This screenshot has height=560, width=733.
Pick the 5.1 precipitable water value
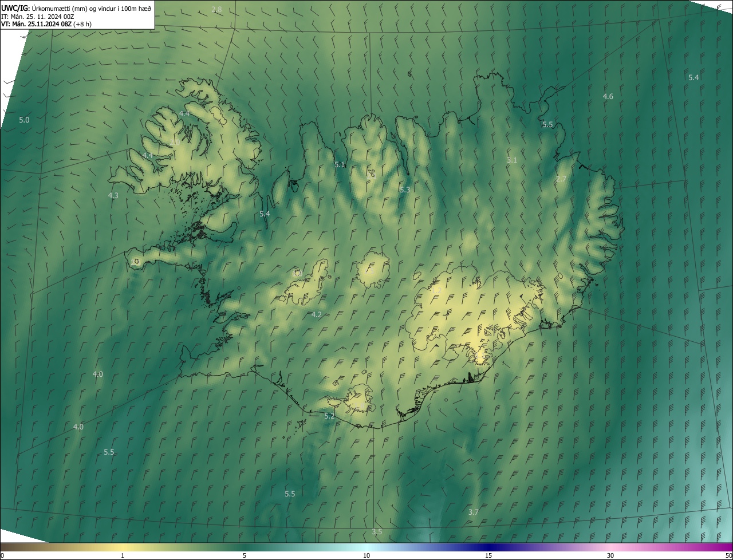click(340, 165)
